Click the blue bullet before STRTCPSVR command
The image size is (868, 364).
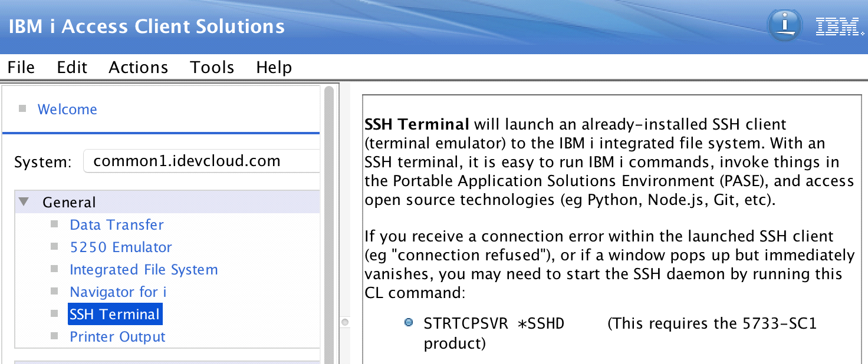pos(408,323)
